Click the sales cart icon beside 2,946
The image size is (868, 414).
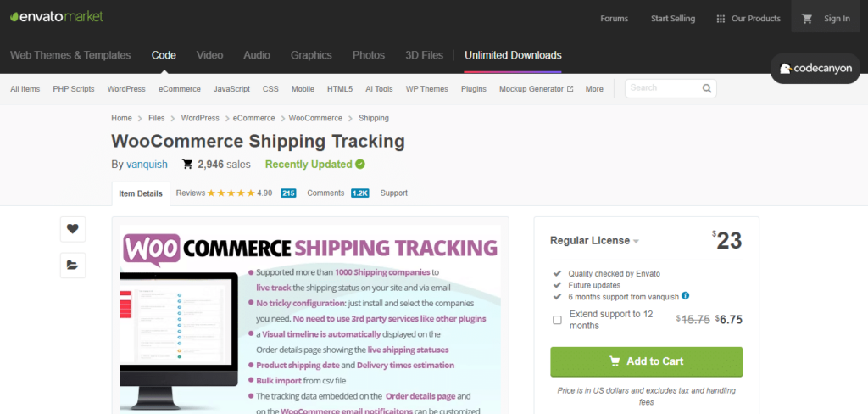coord(187,164)
